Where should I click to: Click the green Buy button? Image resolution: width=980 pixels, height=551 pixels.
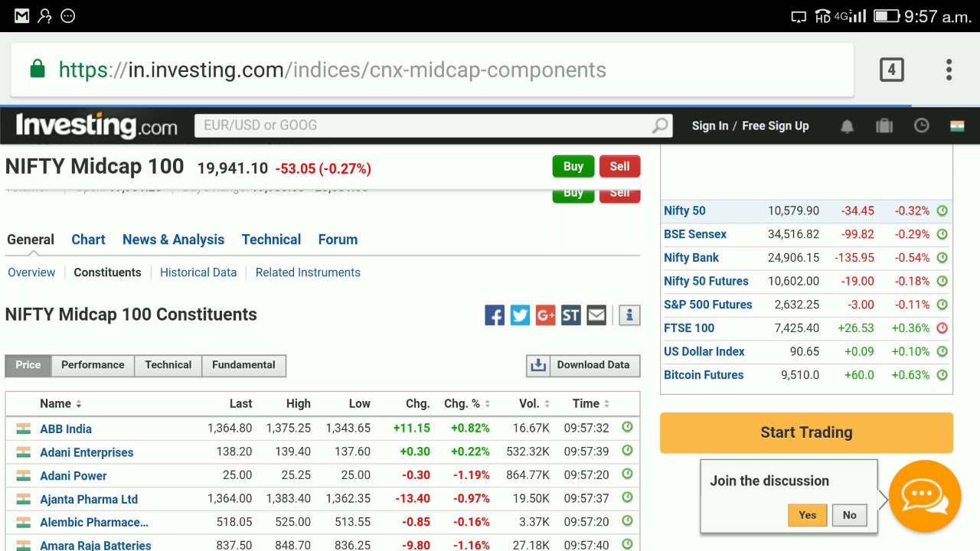[x=573, y=167]
